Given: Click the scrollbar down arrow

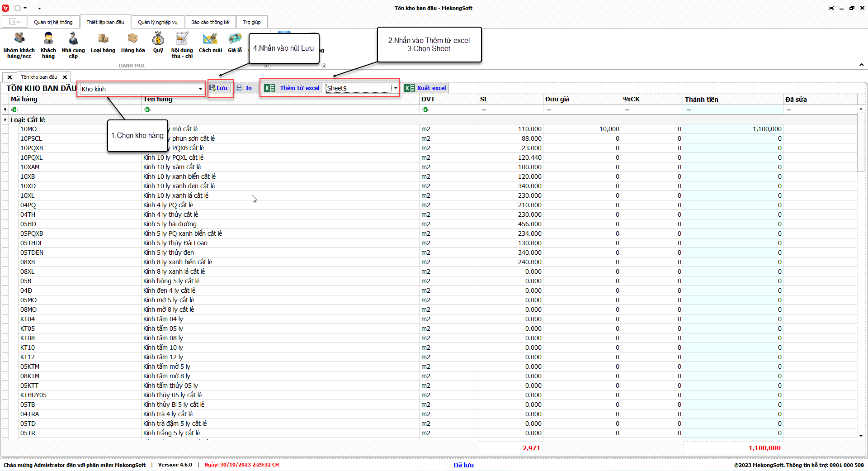Looking at the screenshot, I should [861, 436].
